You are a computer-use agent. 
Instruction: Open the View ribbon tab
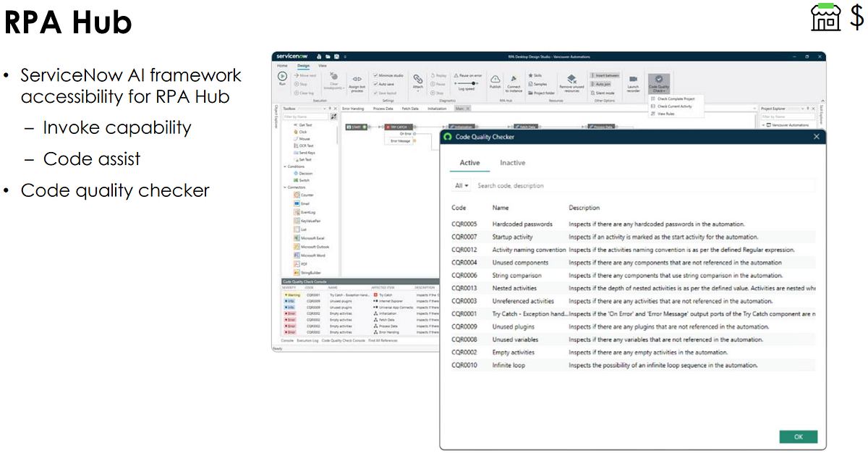pos(323,67)
